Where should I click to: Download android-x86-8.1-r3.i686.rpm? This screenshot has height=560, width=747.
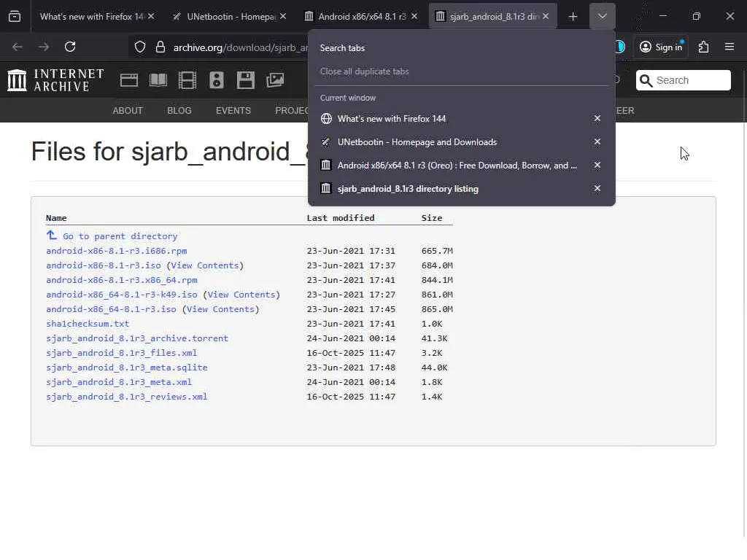pyautogui.click(x=116, y=251)
